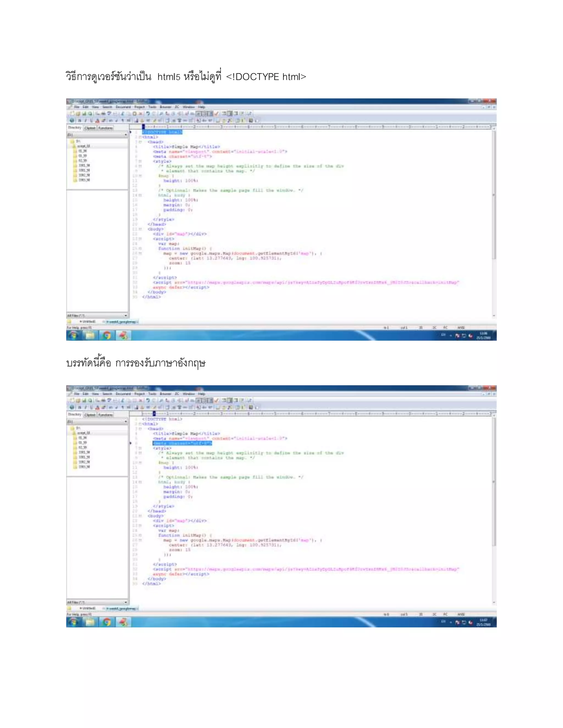The image size is (563, 728).
Task: Click highlighted meta charset line in lower editor
Action: [182, 443]
